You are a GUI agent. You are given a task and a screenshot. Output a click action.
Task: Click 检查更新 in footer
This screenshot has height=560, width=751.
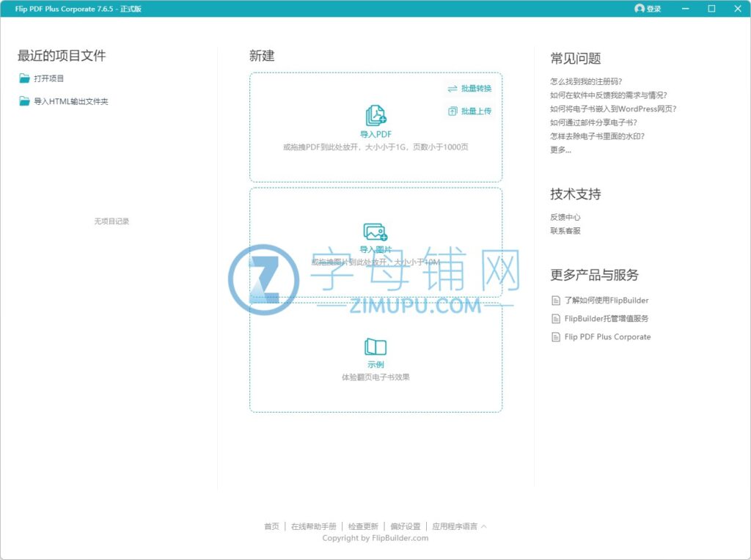(x=363, y=526)
